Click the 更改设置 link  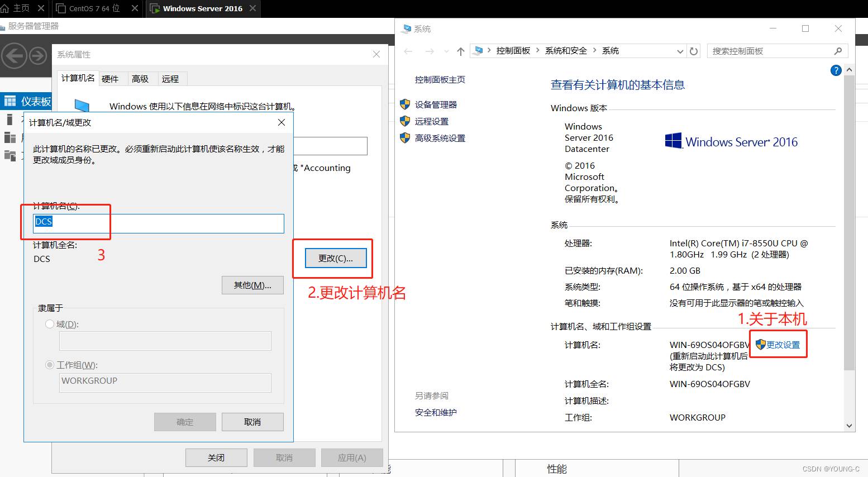[783, 345]
